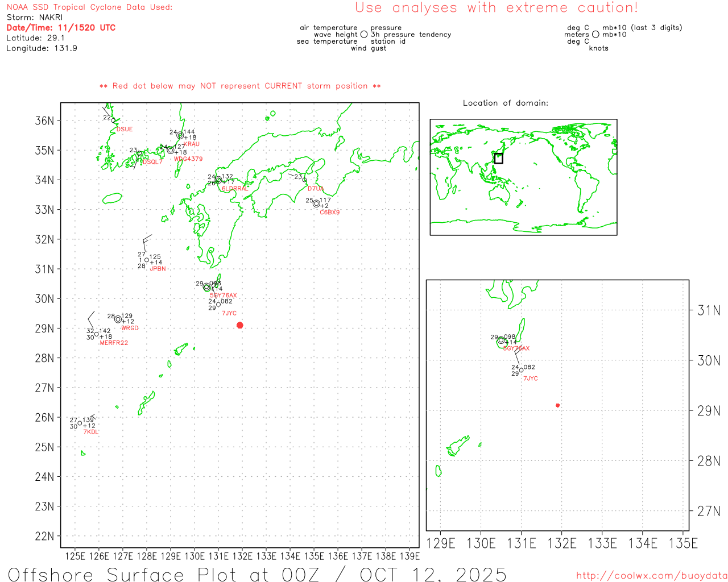Viewport: 728px width, 582px height.
Task: Click the 'knots' legend text
Action: click(x=599, y=48)
